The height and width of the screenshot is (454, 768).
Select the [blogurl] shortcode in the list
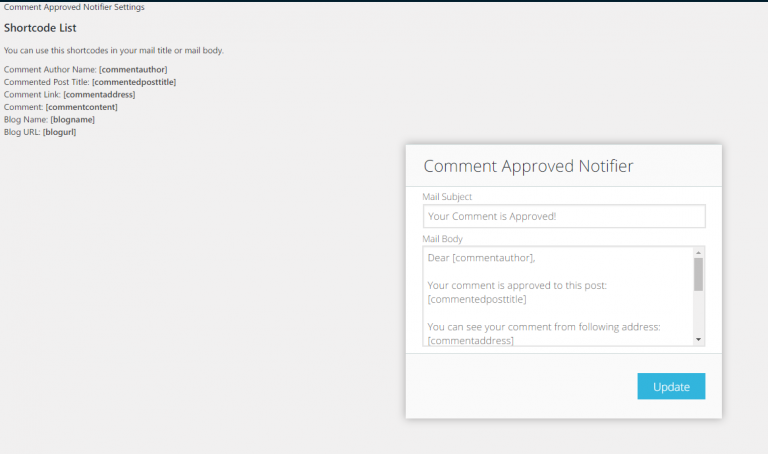coord(59,132)
